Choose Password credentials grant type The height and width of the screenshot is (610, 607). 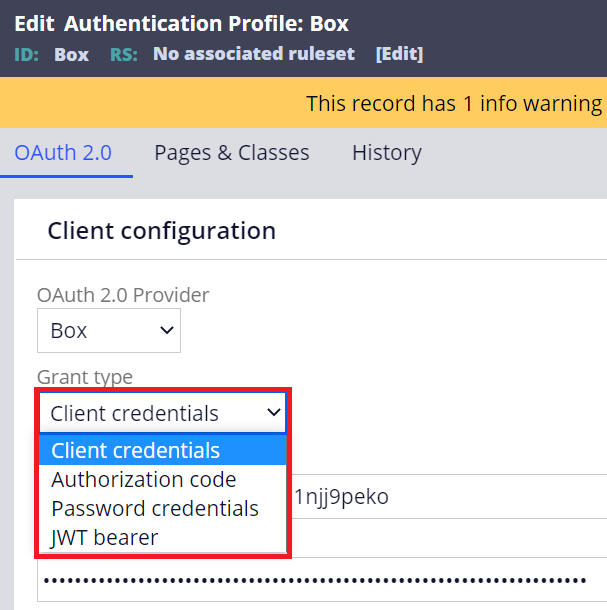pyautogui.click(x=163, y=508)
